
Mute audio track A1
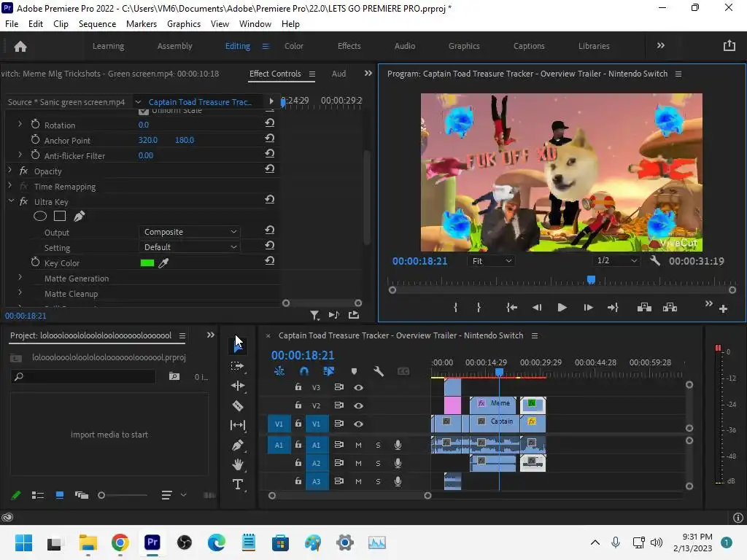(x=358, y=445)
